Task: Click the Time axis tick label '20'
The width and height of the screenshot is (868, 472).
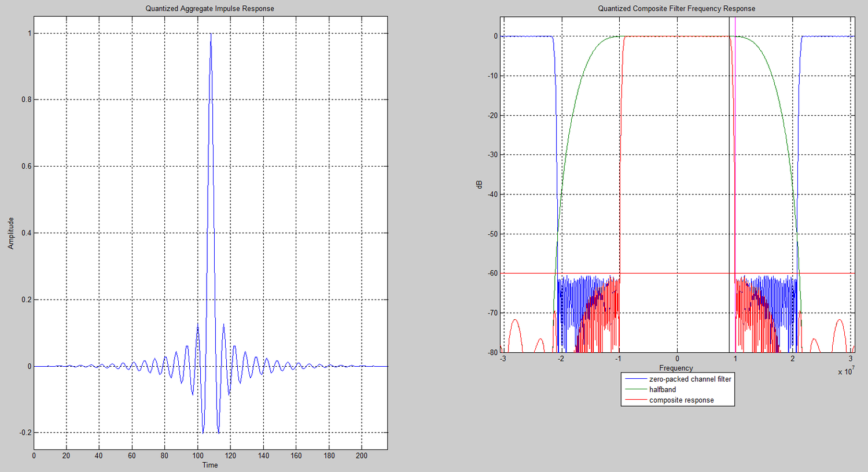Action: (x=66, y=456)
